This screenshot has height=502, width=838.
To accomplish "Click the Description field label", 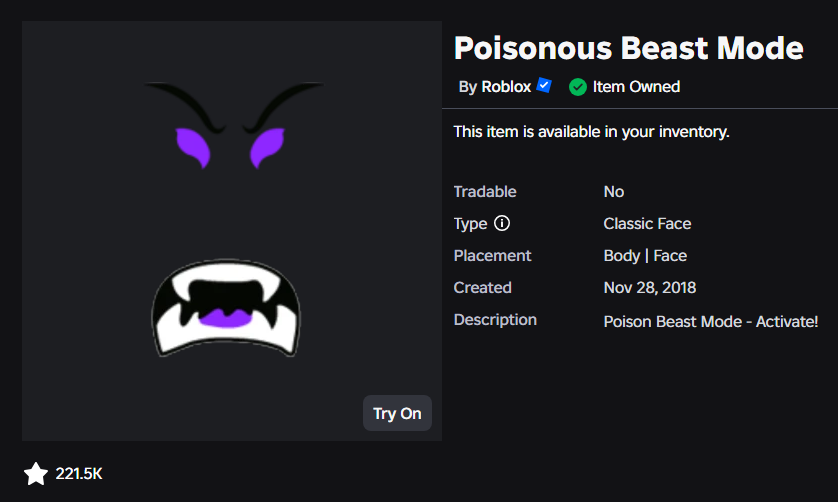I will [495, 320].
